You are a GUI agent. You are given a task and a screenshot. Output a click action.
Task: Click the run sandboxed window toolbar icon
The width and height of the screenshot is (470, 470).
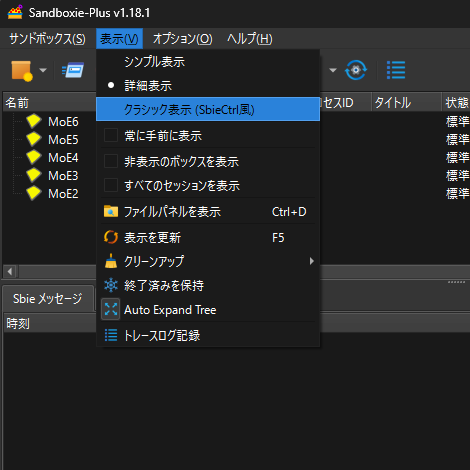pyautogui.click(x=73, y=70)
